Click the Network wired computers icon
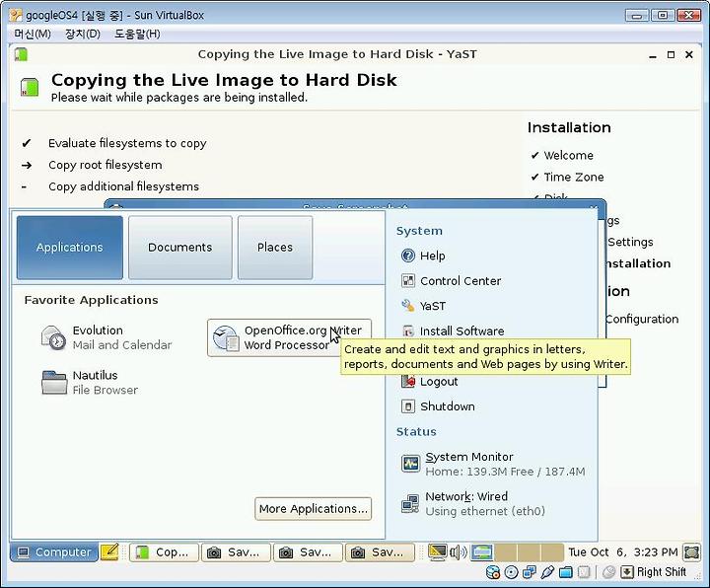 (410, 503)
